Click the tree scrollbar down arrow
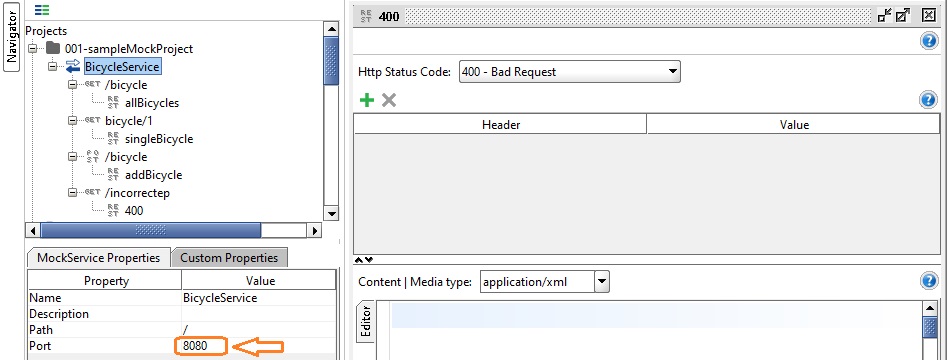The height and width of the screenshot is (360, 949). (x=331, y=213)
